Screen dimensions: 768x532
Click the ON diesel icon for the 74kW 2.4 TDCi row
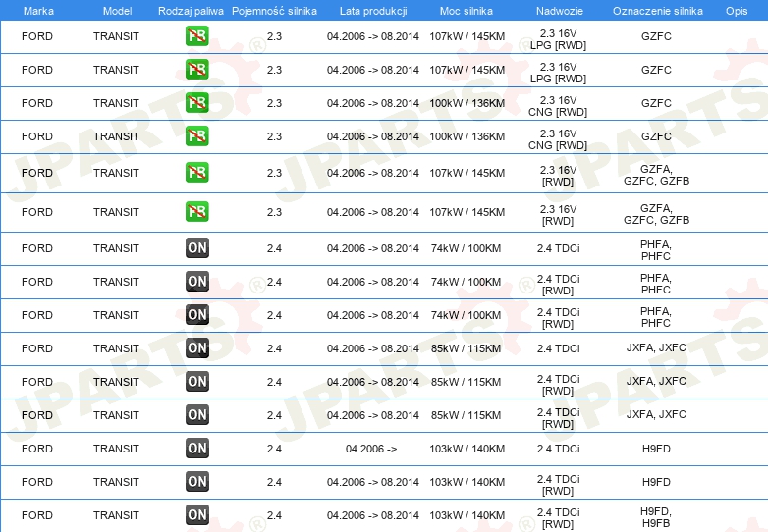pos(196,248)
